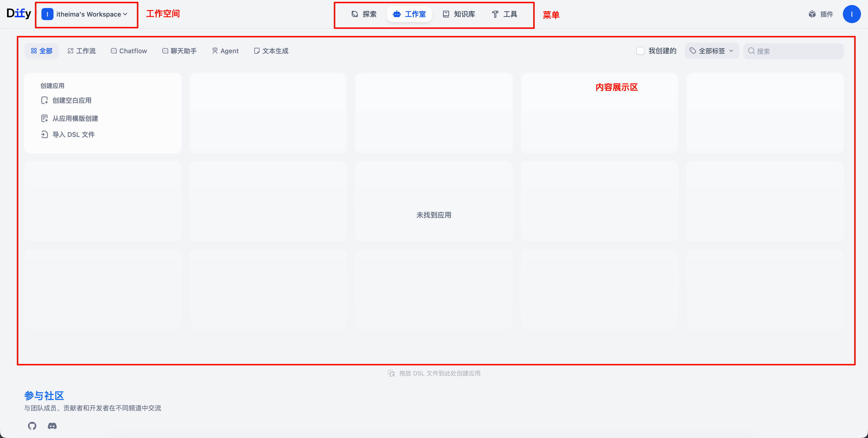868x438 pixels.
Task: Select the Chatflow filter tab
Action: (129, 51)
